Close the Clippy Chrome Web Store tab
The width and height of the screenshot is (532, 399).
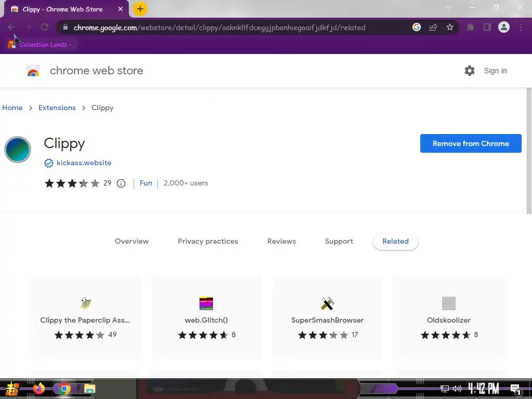[x=121, y=9]
